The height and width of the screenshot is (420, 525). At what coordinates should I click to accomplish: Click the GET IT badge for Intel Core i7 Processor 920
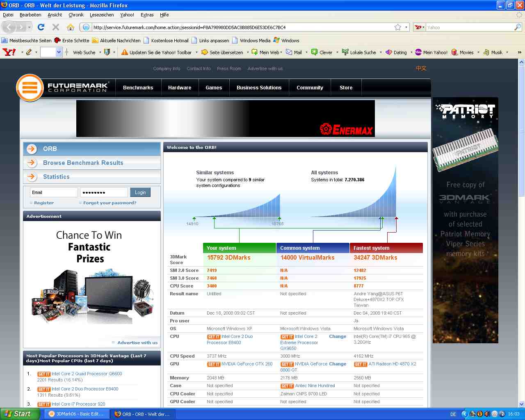(x=44, y=404)
